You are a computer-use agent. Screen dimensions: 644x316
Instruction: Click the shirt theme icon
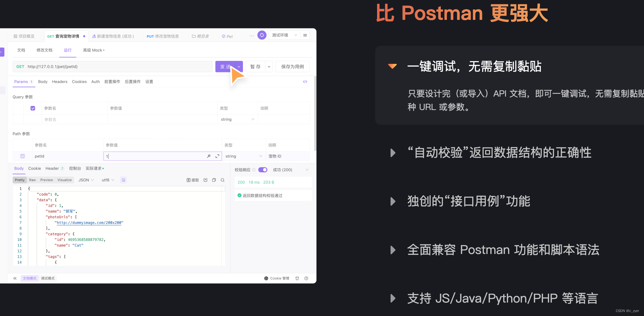[x=297, y=278]
